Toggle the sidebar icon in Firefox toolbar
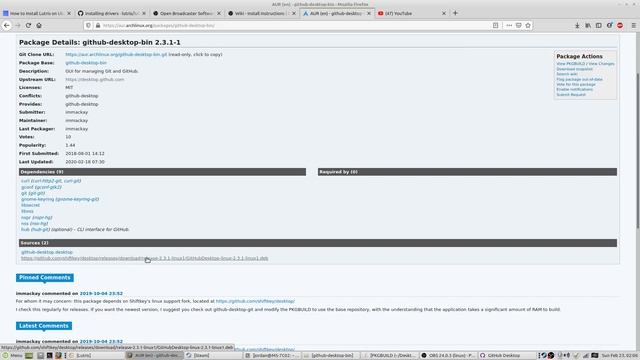 598,25
